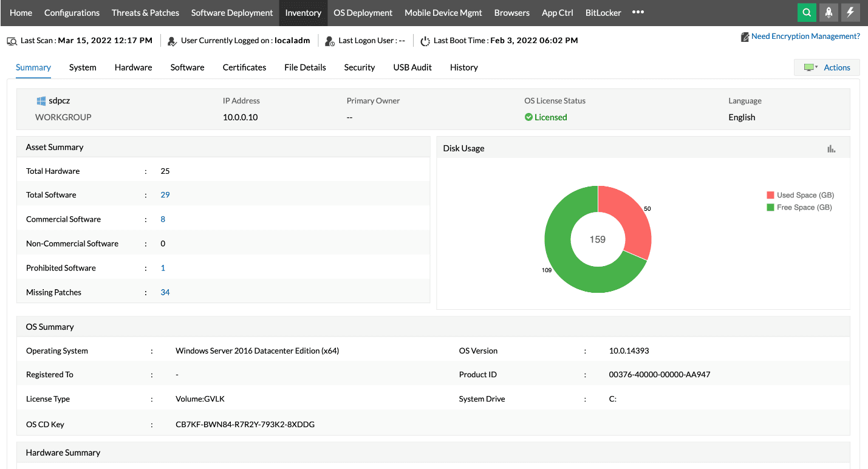Click the logged-on user icon
Screen dimensions: 868x469
pos(173,41)
